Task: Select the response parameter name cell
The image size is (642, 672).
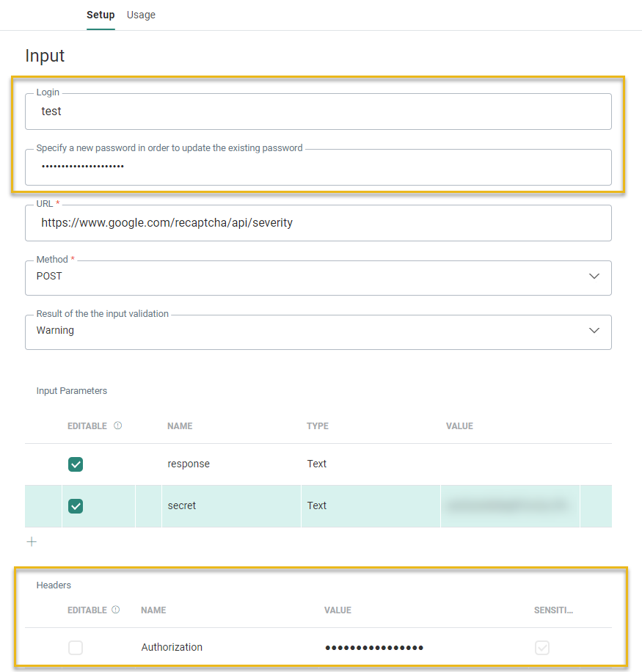Action: [x=189, y=464]
